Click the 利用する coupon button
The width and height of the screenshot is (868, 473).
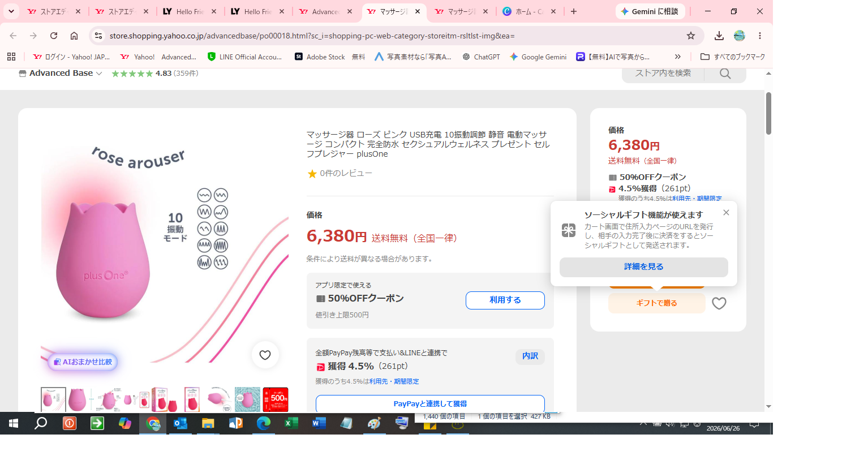click(x=505, y=300)
